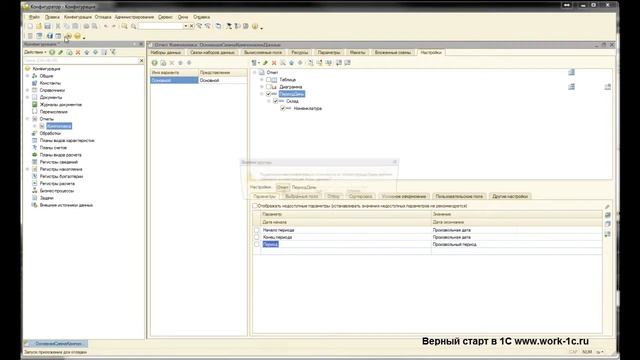Click Paste icon in main toolbar
The image size is (640, 360).
(76, 26)
